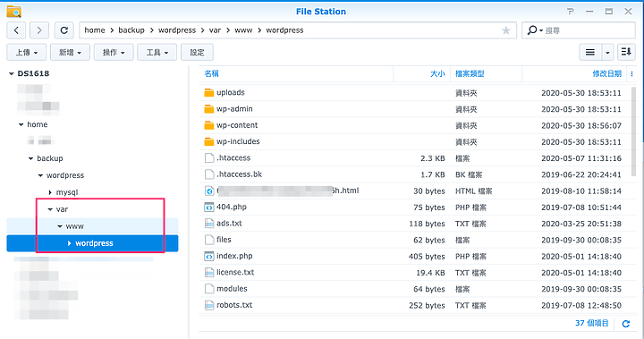The image size is (644, 339).
Task: Click the file list vertical scrollbar
Action: tap(634, 131)
